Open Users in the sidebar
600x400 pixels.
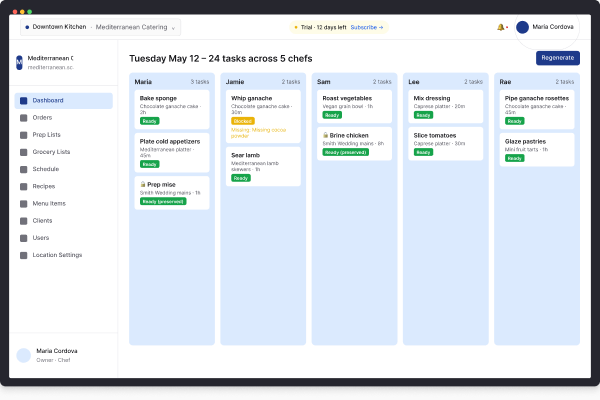[64, 238]
